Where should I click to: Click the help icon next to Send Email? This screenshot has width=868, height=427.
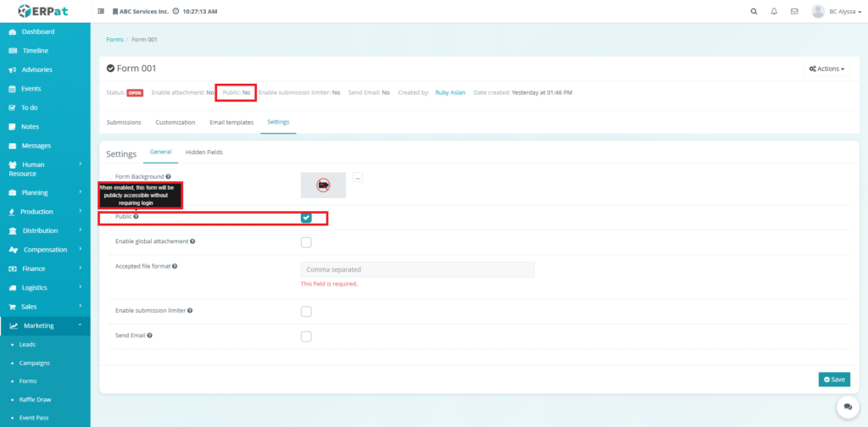[149, 335]
